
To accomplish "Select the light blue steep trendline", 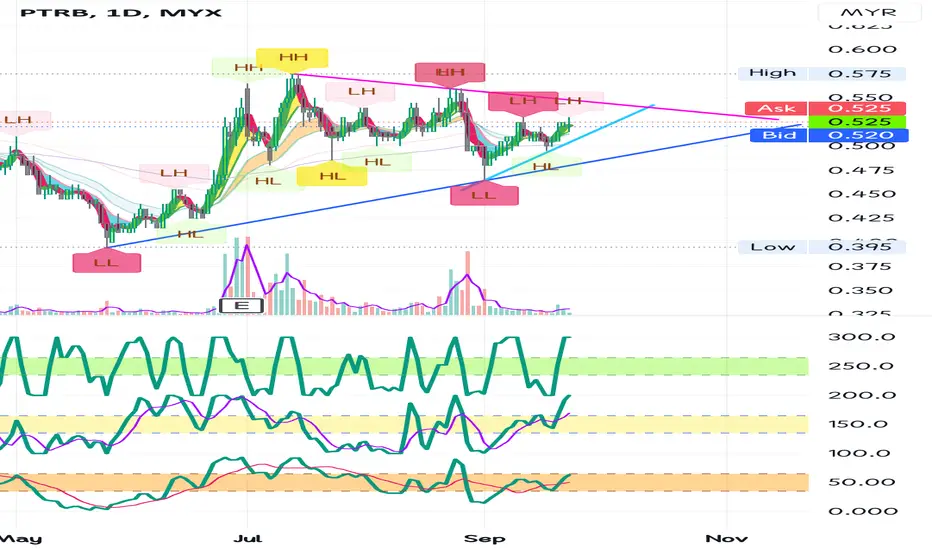I will click(569, 143).
